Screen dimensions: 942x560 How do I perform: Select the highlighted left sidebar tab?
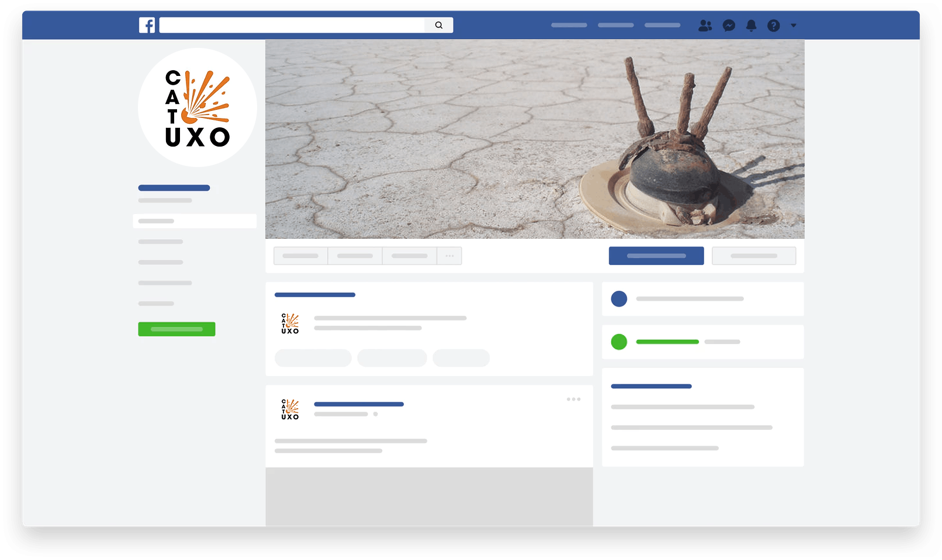(195, 221)
